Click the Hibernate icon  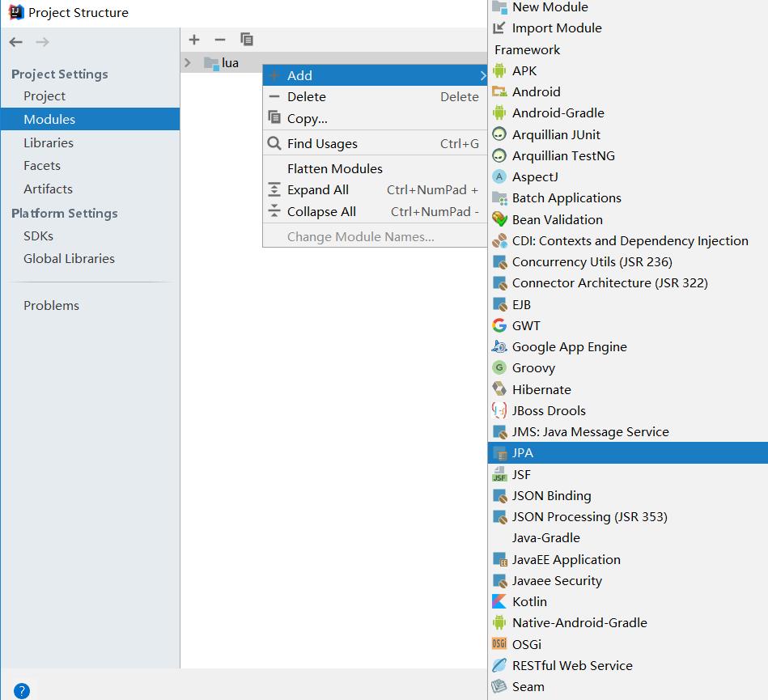[499, 389]
